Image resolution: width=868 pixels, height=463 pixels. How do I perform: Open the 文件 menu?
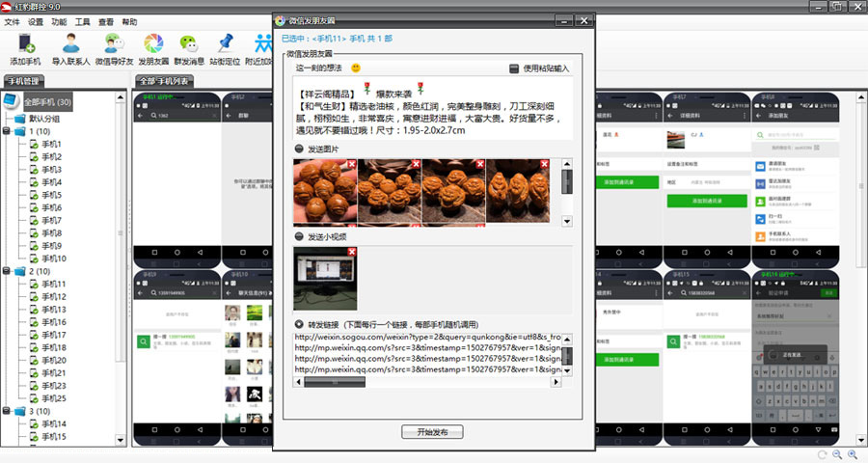(x=12, y=22)
